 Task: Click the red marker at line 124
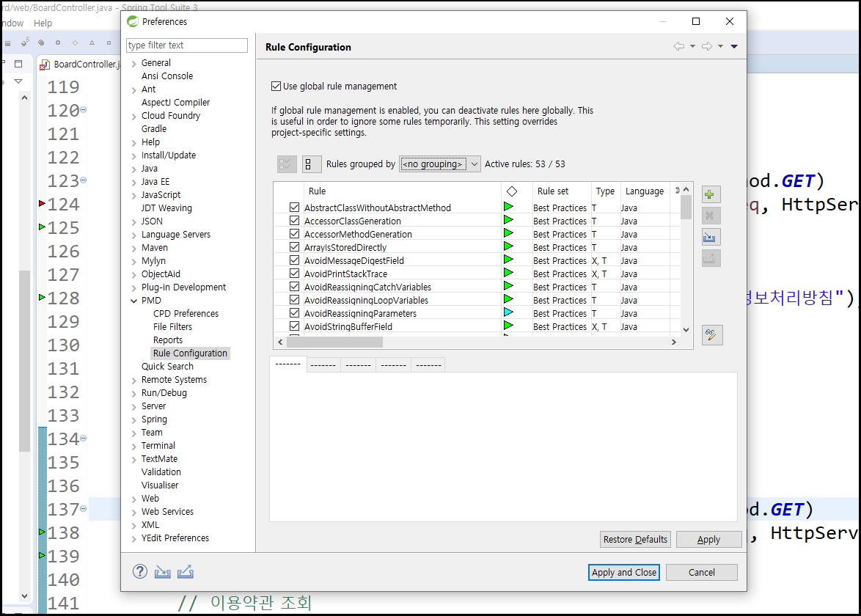click(x=42, y=204)
